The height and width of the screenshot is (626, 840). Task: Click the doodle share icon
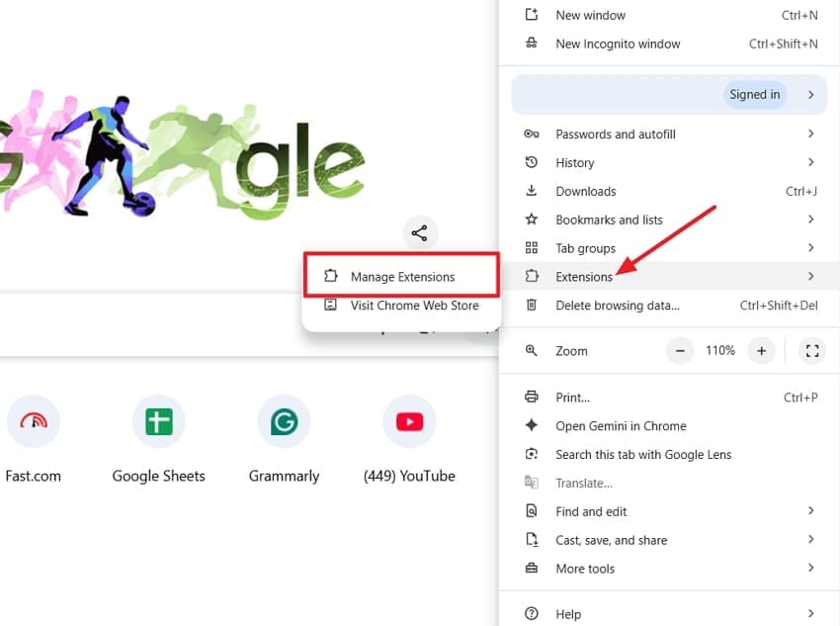[419, 233]
